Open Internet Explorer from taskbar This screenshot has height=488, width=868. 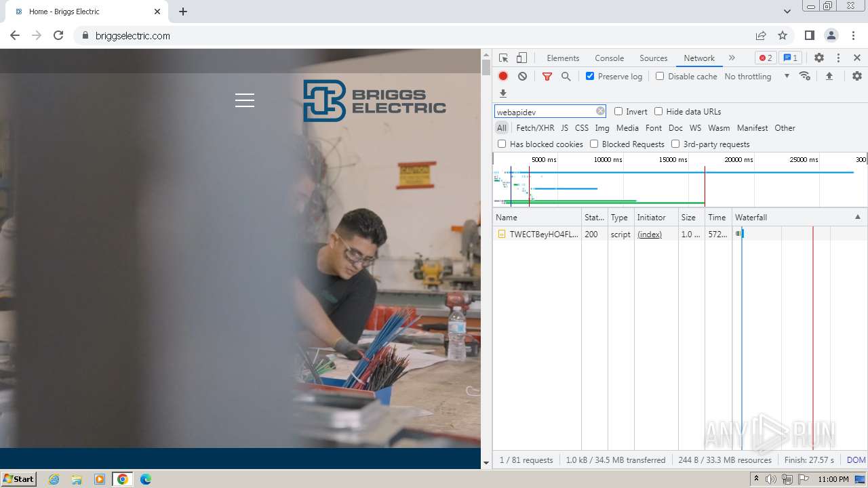tap(54, 479)
